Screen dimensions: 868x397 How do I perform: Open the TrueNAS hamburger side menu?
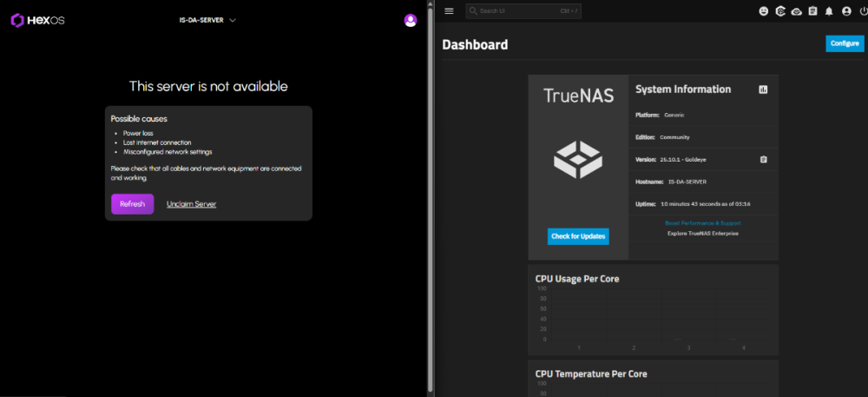tap(449, 11)
